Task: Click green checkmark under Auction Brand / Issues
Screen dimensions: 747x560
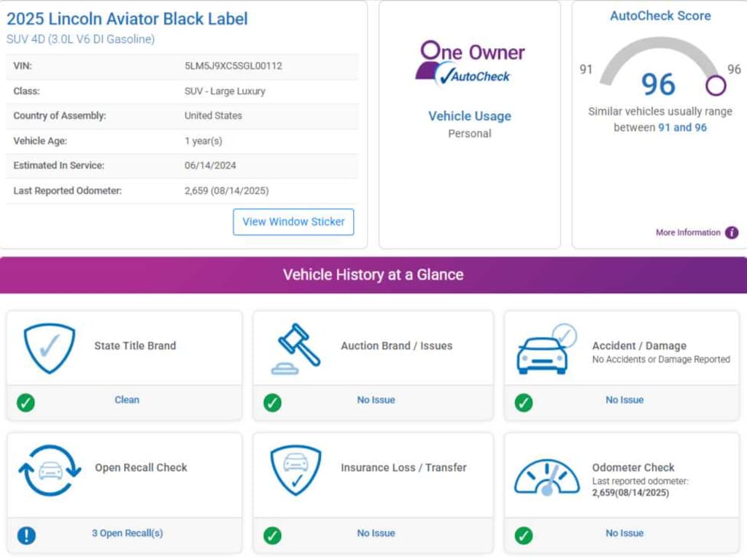Action: pyautogui.click(x=273, y=402)
